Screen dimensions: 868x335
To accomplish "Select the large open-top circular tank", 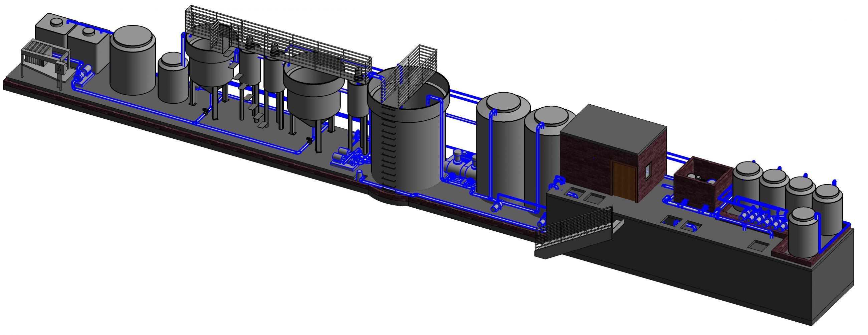I will (408, 128).
